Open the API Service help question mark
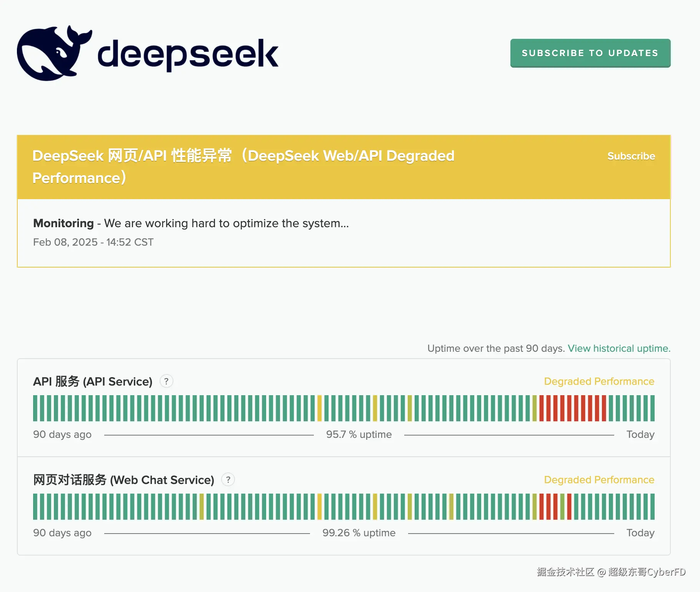The image size is (700, 592). click(x=166, y=381)
